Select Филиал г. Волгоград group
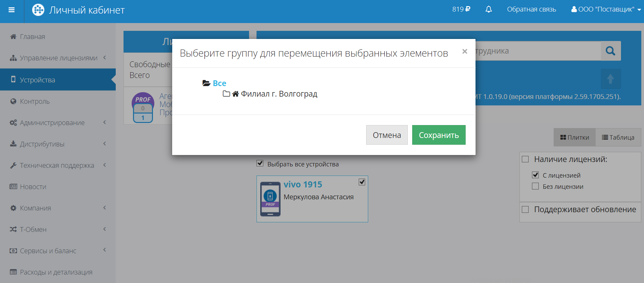Screen dimensions: 644x283 (x=279, y=94)
